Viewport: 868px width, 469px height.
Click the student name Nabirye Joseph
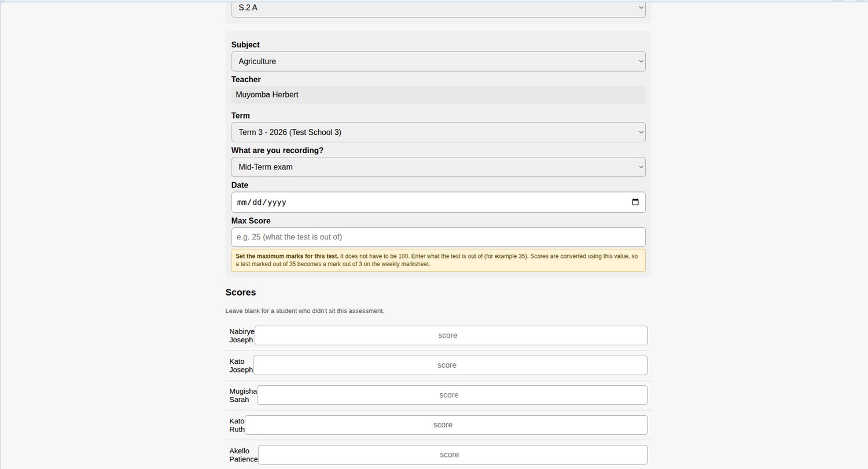click(x=242, y=335)
